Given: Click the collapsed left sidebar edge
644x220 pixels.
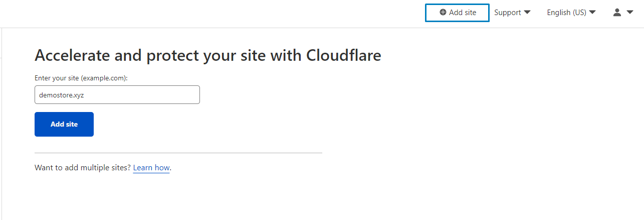Looking at the screenshot, I should pyautogui.click(x=2, y=124).
